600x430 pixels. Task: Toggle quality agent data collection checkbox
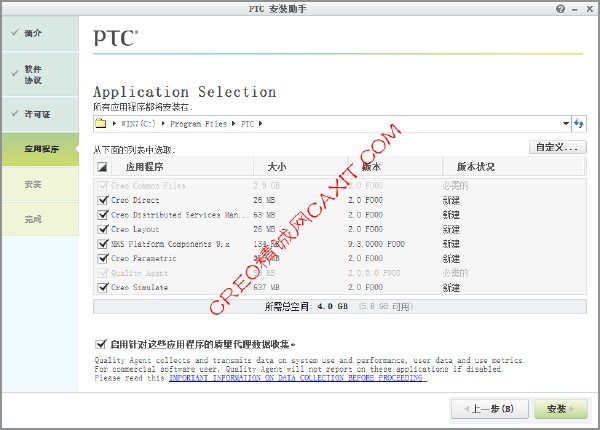click(x=101, y=344)
